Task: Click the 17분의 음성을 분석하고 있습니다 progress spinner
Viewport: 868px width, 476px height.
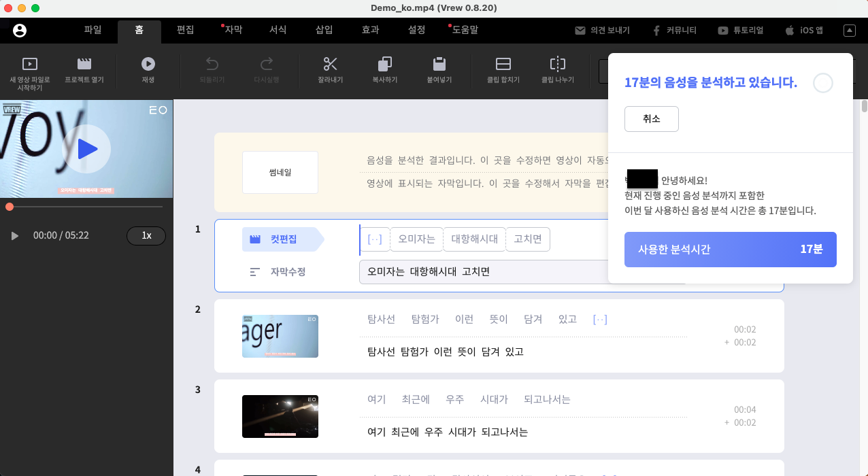Action: pyautogui.click(x=823, y=83)
